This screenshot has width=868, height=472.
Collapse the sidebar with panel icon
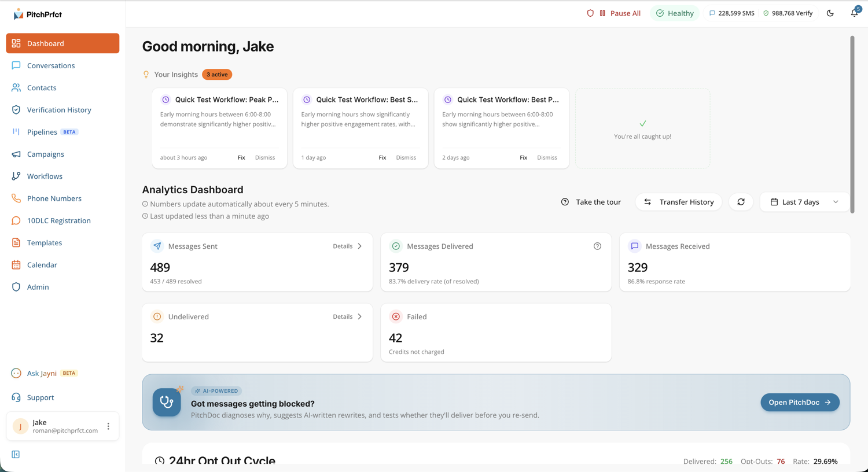point(16,455)
